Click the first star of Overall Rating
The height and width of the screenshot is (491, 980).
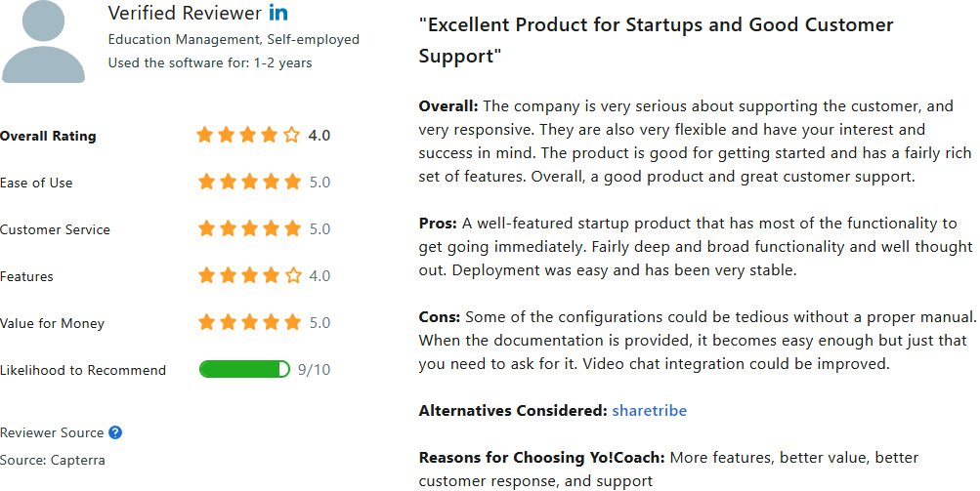tap(205, 135)
